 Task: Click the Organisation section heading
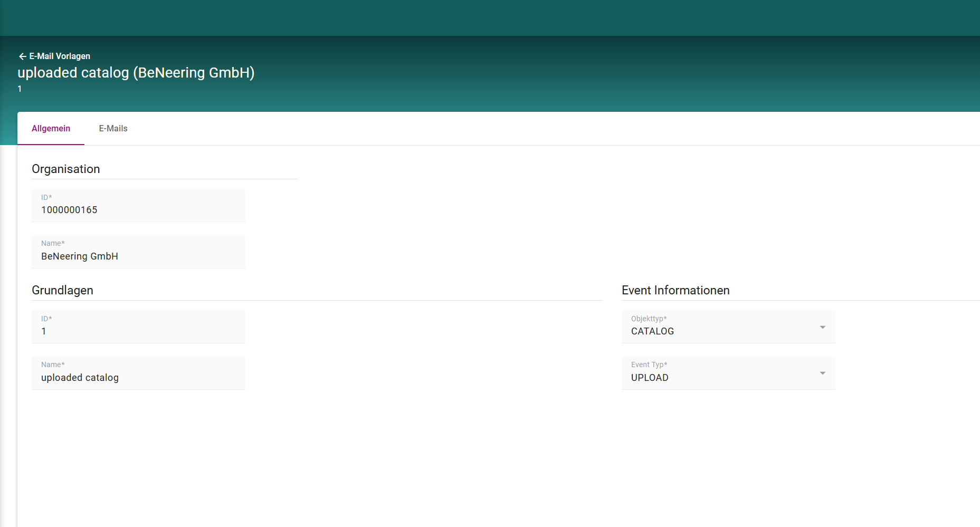pyautogui.click(x=66, y=169)
